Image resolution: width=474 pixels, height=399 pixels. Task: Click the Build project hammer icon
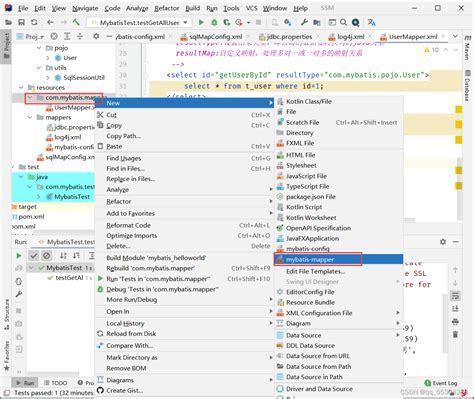[x=76, y=22]
